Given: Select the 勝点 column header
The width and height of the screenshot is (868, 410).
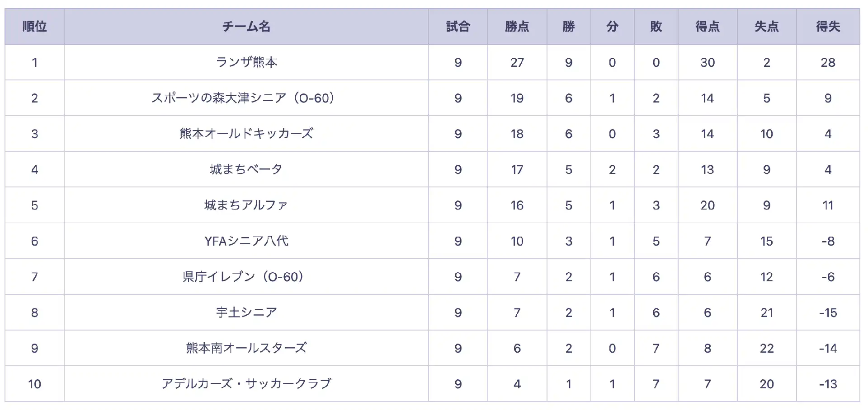Looking at the screenshot, I should (x=517, y=27).
